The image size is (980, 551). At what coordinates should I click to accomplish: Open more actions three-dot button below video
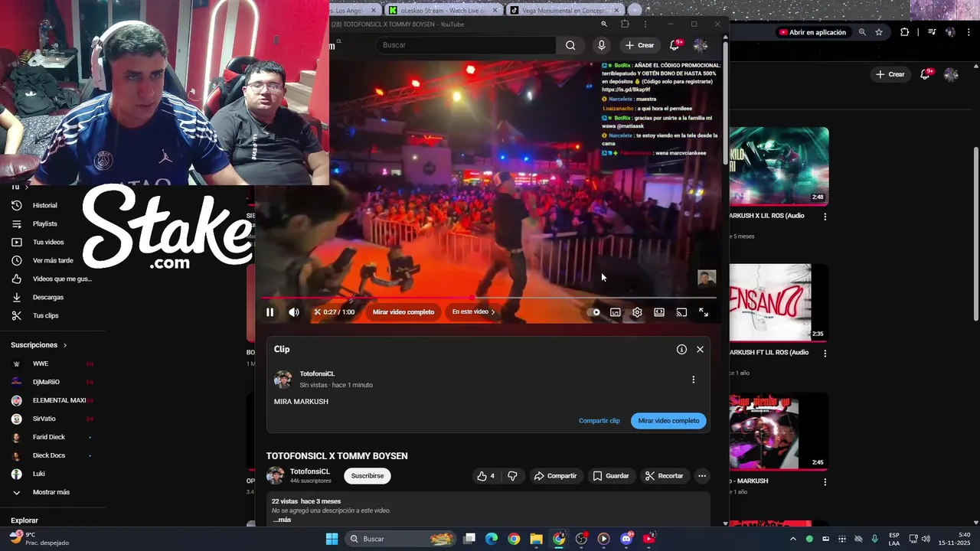click(x=702, y=476)
